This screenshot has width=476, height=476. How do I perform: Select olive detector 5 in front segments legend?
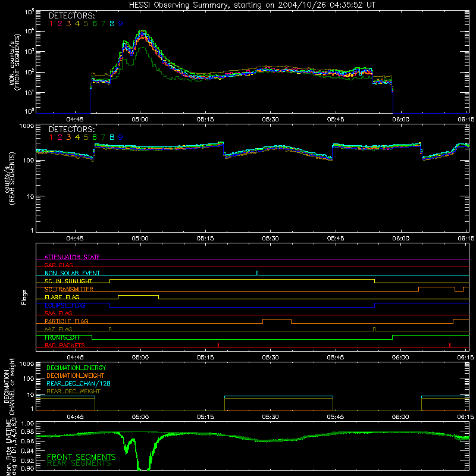[86, 23]
